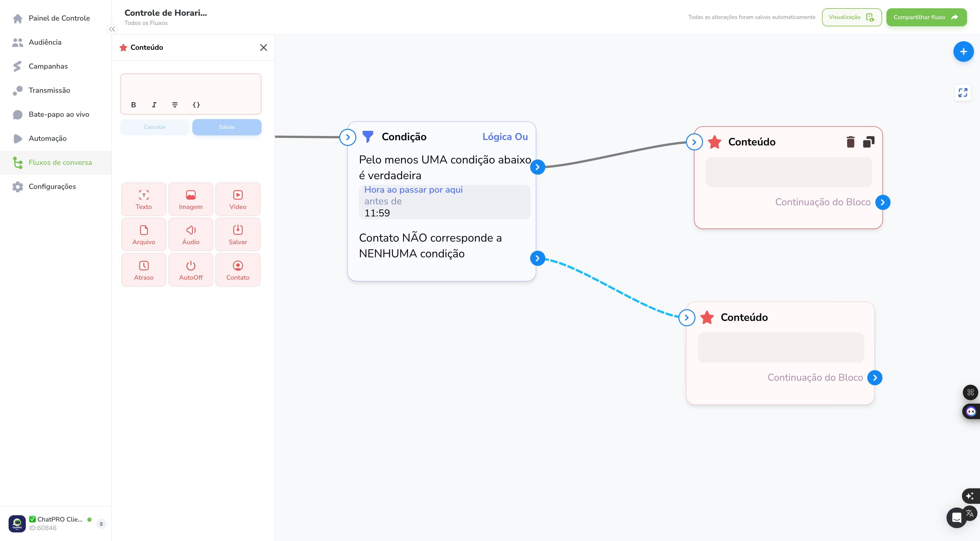Viewport: 980px width, 541px height.
Task: Go to Bate-papo ao vivo
Action: [x=59, y=114]
